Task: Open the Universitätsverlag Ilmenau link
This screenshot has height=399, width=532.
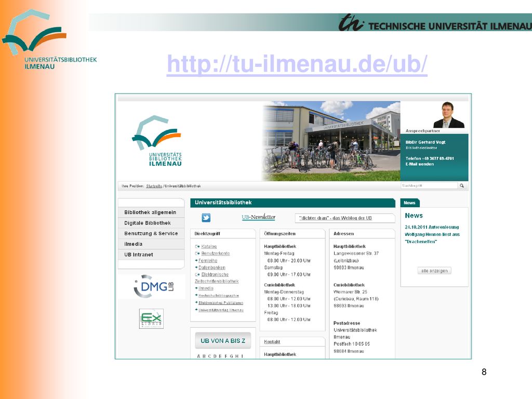Action: [x=221, y=310]
